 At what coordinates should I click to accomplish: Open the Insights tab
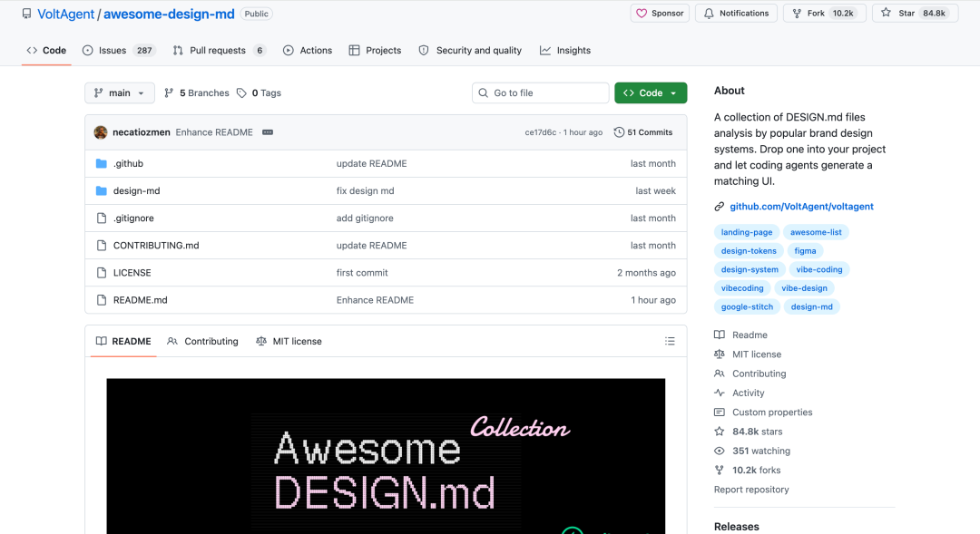click(x=565, y=50)
